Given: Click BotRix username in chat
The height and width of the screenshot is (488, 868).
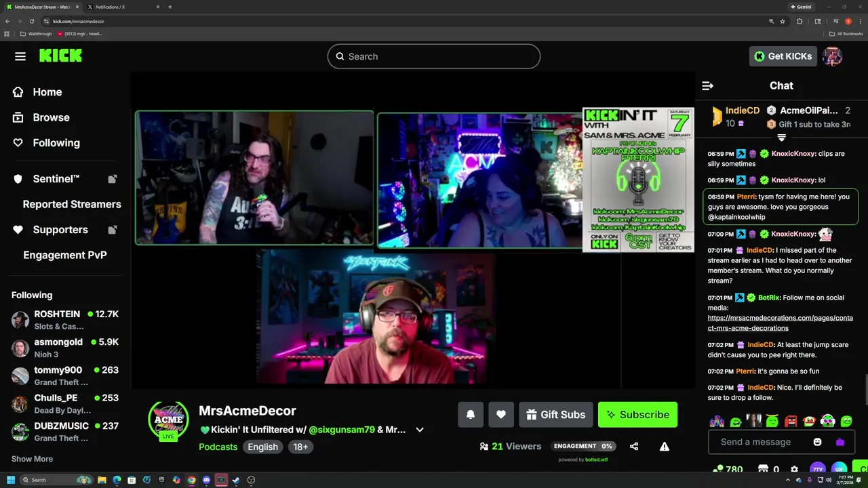Looking at the screenshot, I should (x=768, y=298).
